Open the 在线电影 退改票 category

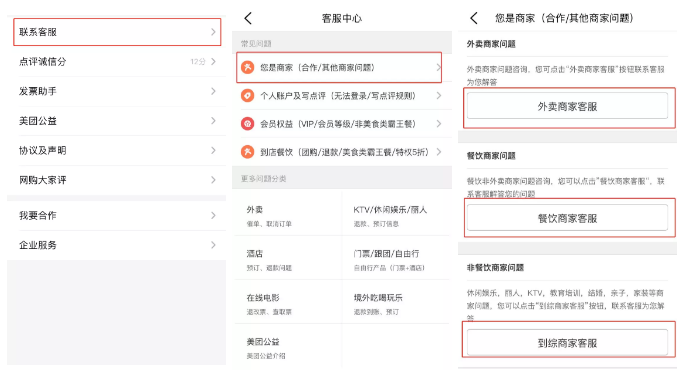[x=288, y=304]
